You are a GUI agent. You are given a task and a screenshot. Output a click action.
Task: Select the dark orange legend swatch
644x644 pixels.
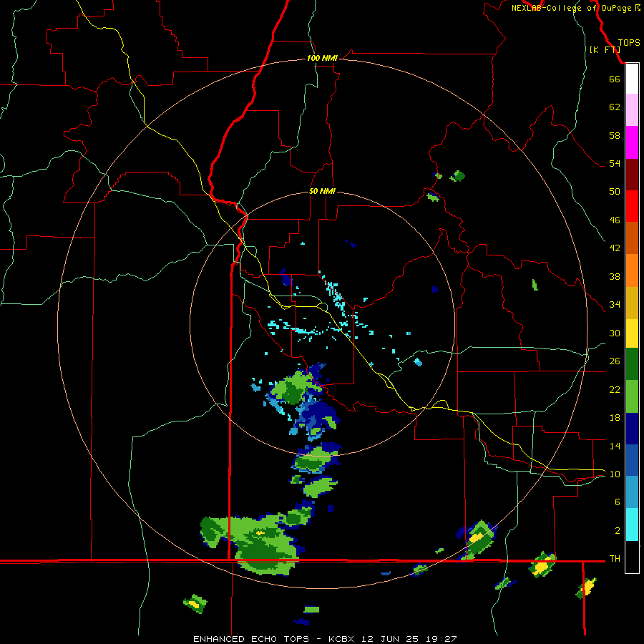tap(632, 238)
